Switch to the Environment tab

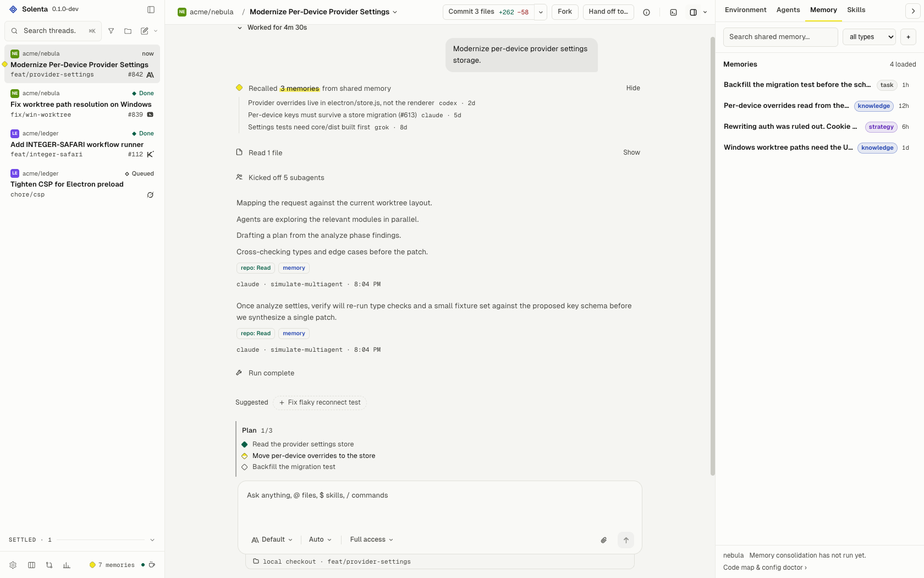pos(745,10)
